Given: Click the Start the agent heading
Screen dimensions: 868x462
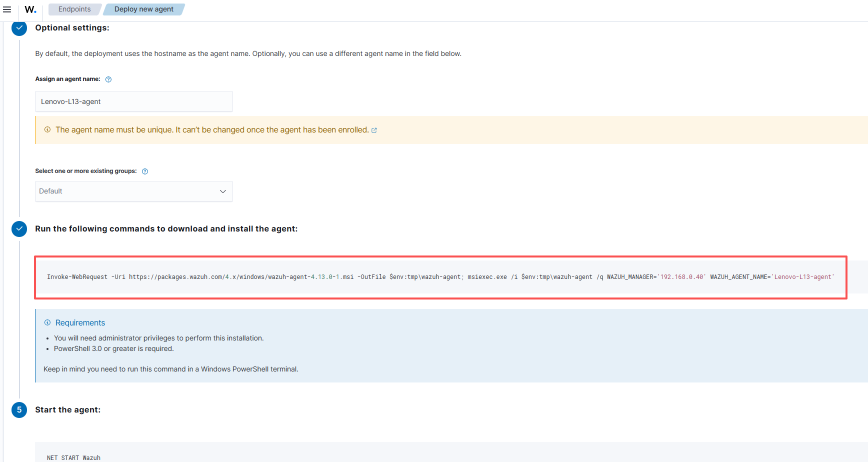Looking at the screenshot, I should (67, 410).
